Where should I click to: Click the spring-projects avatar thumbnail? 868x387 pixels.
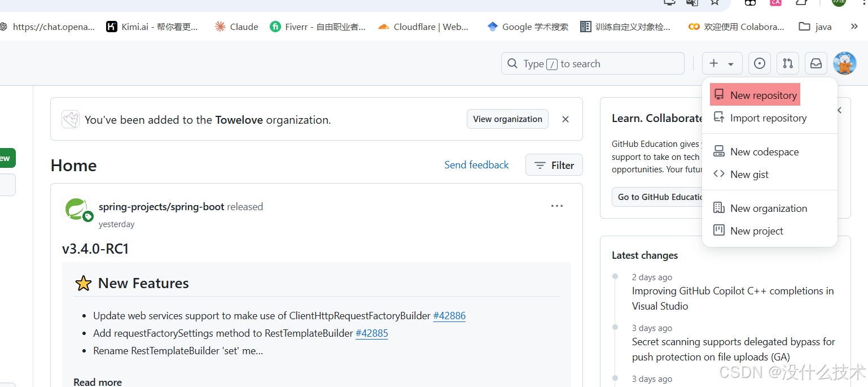coord(76,208)
